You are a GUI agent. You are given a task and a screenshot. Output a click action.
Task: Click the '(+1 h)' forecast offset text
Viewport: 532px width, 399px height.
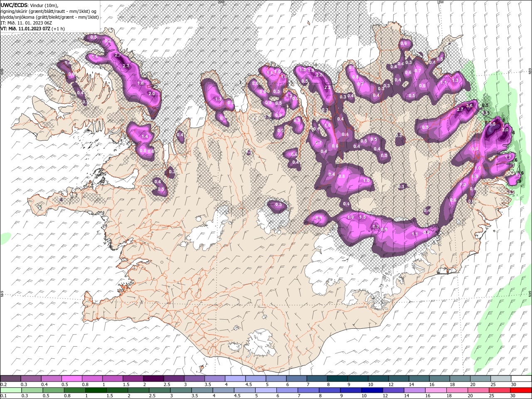59,28
